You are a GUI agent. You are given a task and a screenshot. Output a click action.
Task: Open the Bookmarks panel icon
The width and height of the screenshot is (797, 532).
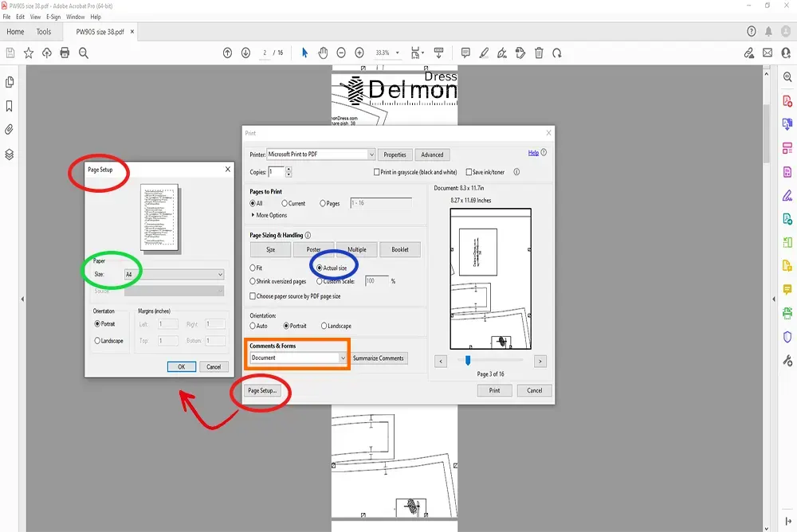pyautogui.click(x=10, y=106)
